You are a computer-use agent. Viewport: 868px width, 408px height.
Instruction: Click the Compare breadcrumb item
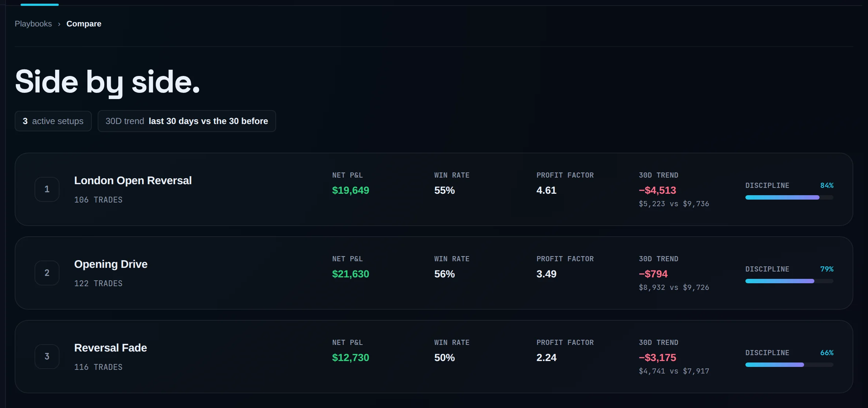[84, 24]
